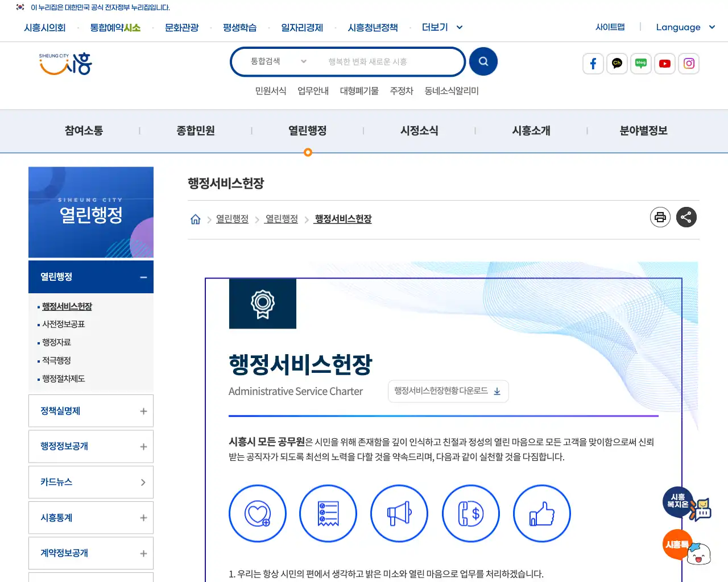Click the 행정서비스헌장현황 다운로드 button

click(x=448, y=391)
